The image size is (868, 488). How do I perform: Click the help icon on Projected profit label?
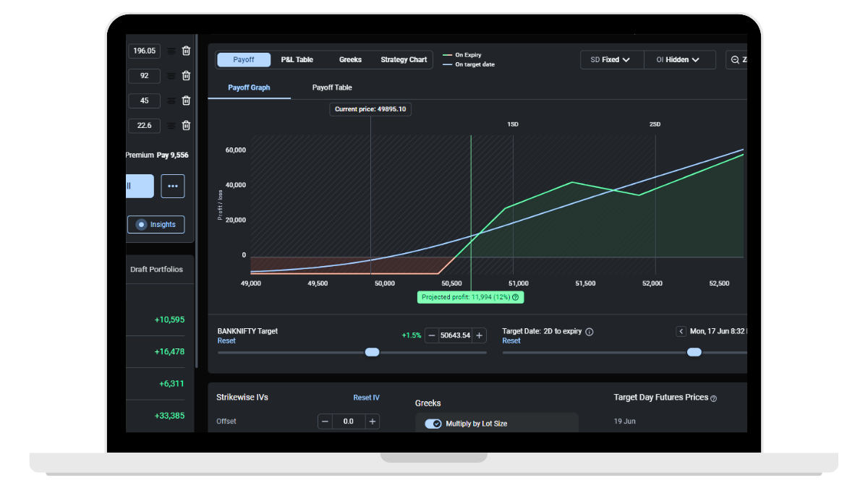(516, 296)
